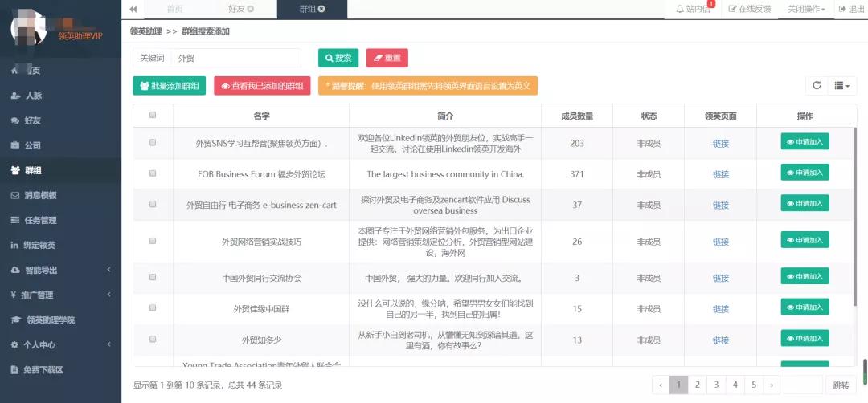Click 申请加入 for 外贸网络营销实战技巧
The image size is (868, 403).
point(805,240)
